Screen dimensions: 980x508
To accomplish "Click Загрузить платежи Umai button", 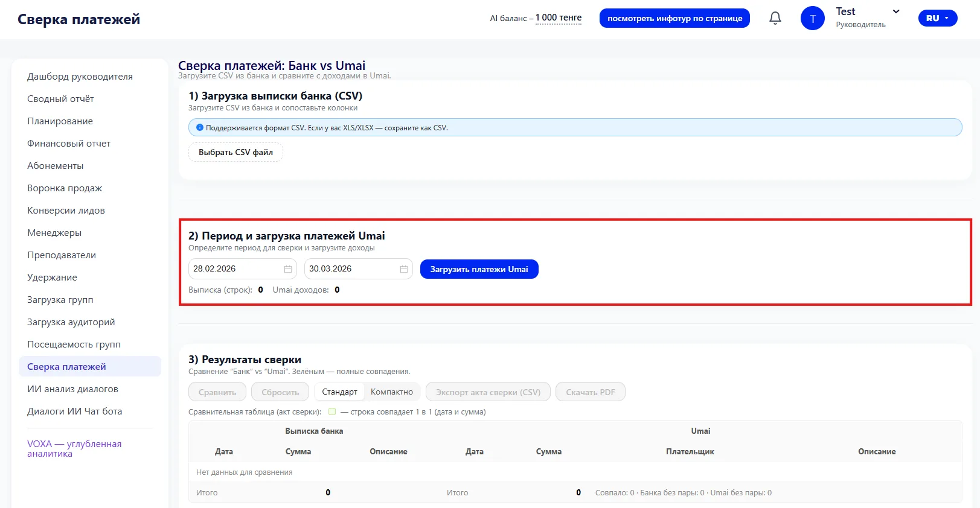I will 479,269.
